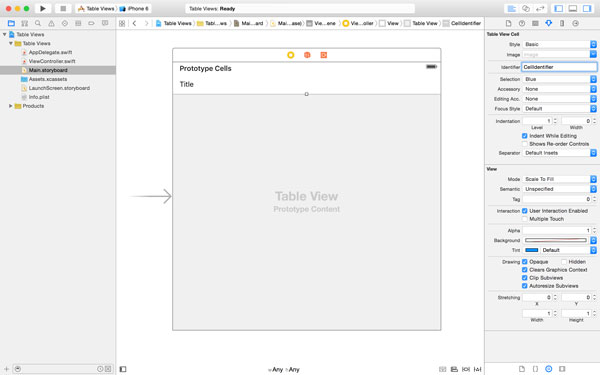Open the Test navigator

pos(65,23)
